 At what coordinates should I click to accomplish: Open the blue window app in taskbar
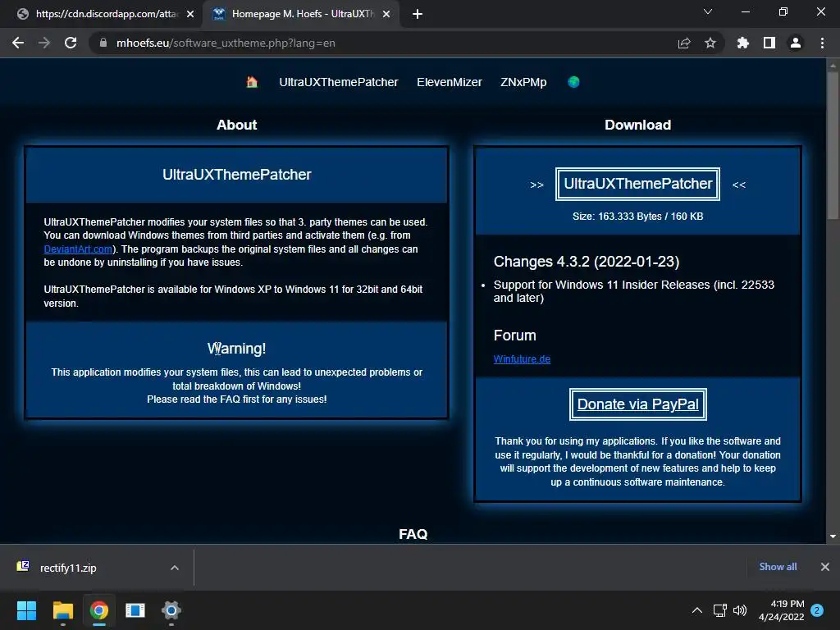pyautogui.click(x=135, y=610)
